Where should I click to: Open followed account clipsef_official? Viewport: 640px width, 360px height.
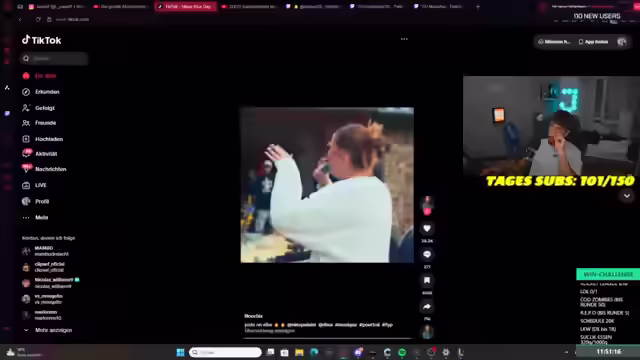[x=43, y=267]
